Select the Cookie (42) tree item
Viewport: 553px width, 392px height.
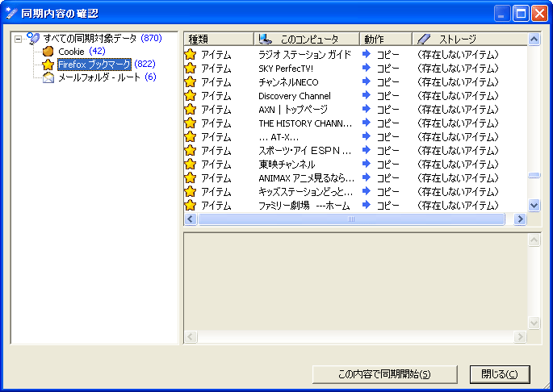point(82,52)
